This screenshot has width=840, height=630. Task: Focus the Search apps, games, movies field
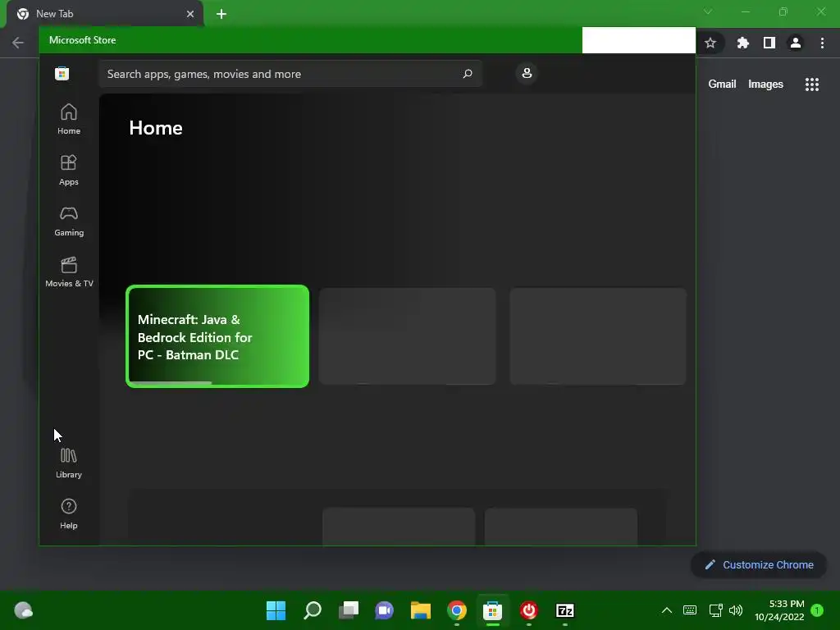(290, 74)
